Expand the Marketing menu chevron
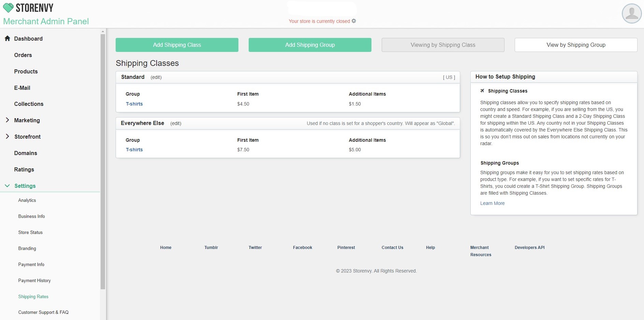 click(x=8, y=120)
